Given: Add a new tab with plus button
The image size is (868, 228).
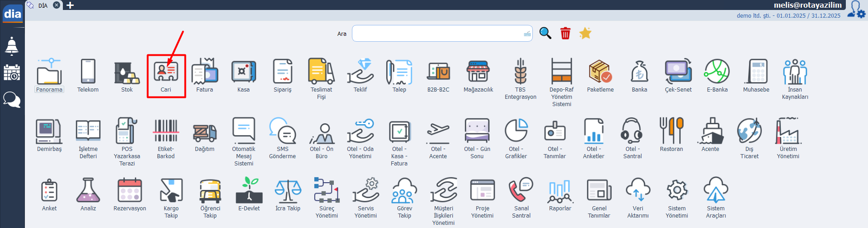Looking at the screenshot, I should 70,5.
